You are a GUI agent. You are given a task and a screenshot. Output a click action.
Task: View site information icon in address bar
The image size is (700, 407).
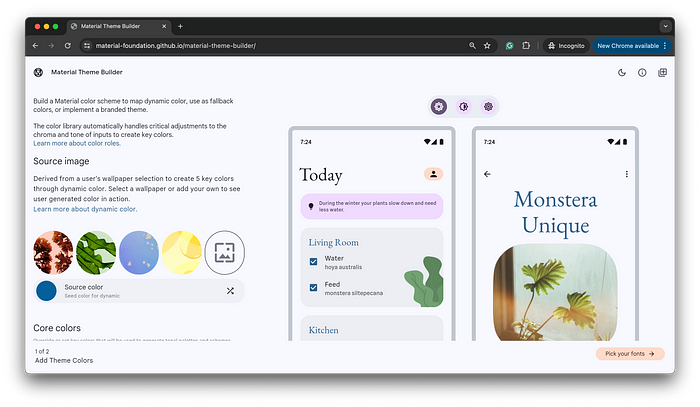87,46
